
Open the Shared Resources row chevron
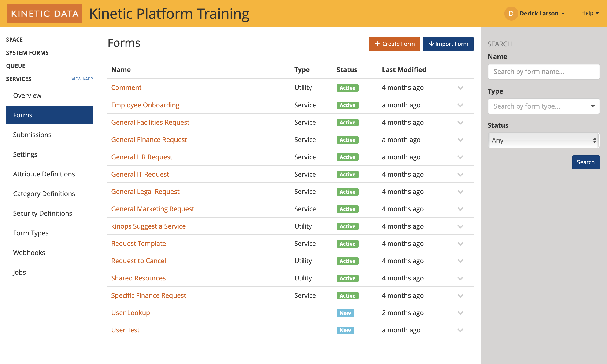point(460,278)
